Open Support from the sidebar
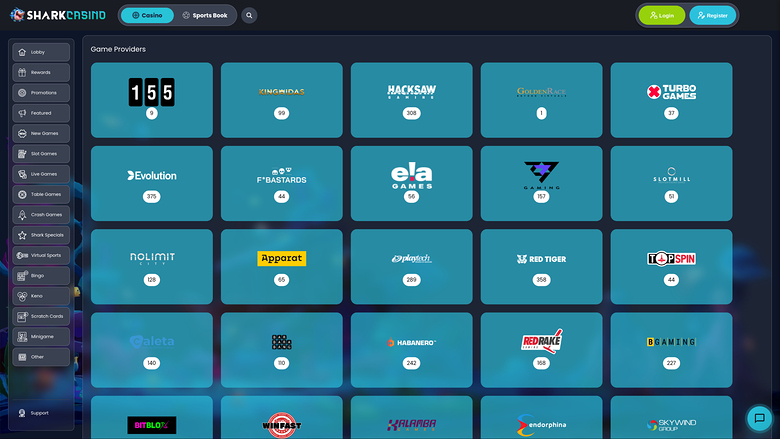 (x=34, y=413)
